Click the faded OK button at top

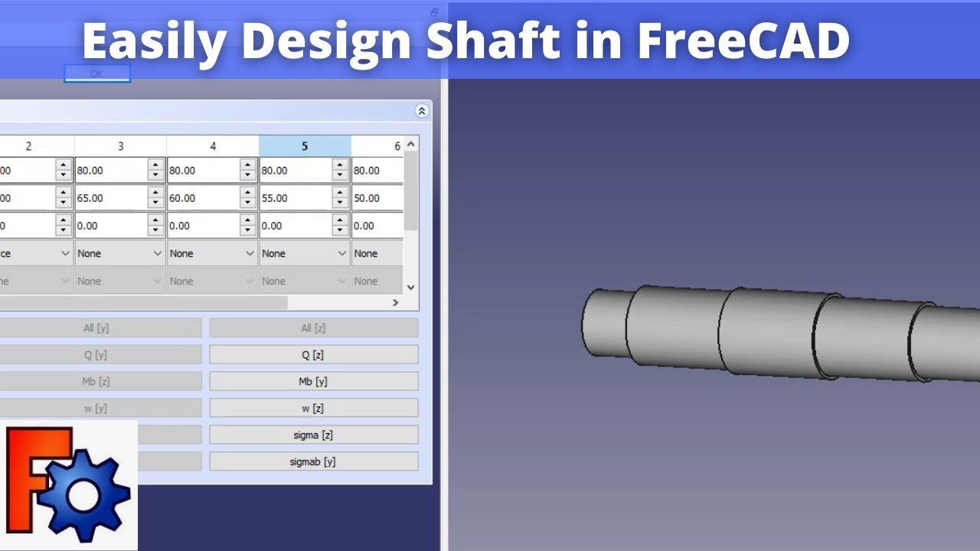[97, 73]
